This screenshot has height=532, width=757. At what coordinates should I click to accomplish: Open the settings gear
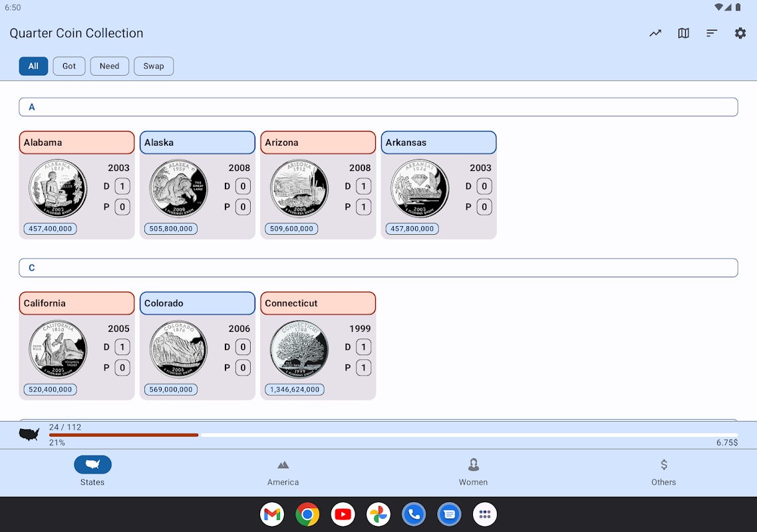[740, 33]
